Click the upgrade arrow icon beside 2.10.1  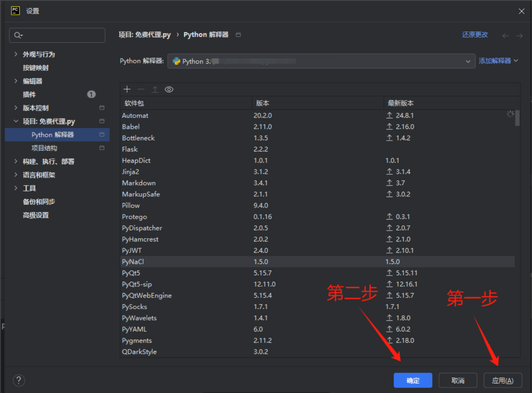[389, 250]
